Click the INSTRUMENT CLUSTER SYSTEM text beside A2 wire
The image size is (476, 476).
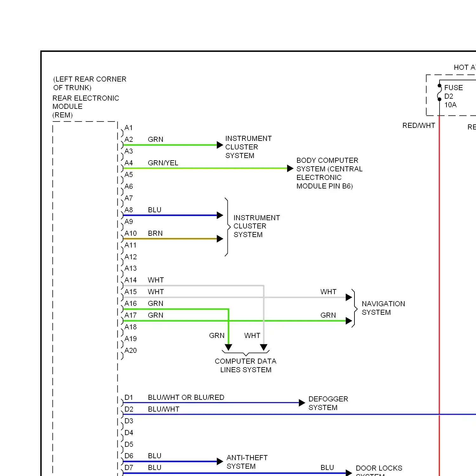click(248, 147)
